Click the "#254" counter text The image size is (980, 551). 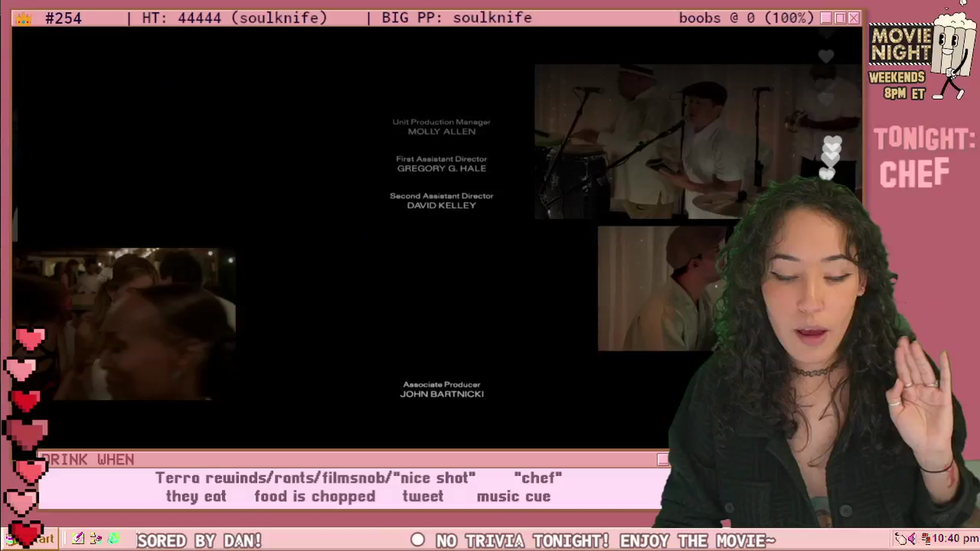[x=63, y=19]
